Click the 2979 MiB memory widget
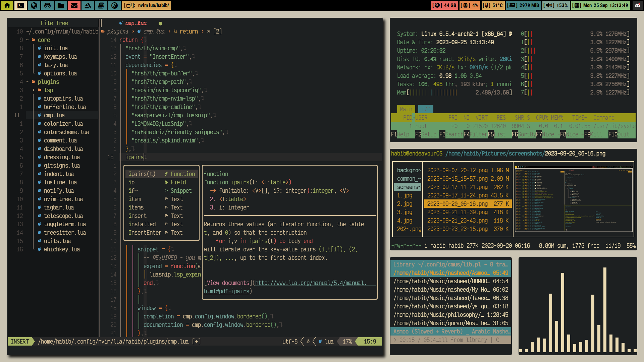The width and height of the screenshot is (644, 362). pyautogui.click(x=523, y=5)
